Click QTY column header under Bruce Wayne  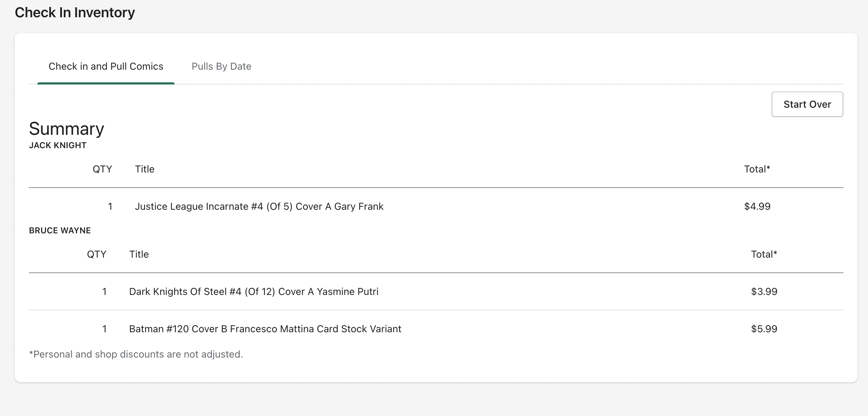point(96,254)
